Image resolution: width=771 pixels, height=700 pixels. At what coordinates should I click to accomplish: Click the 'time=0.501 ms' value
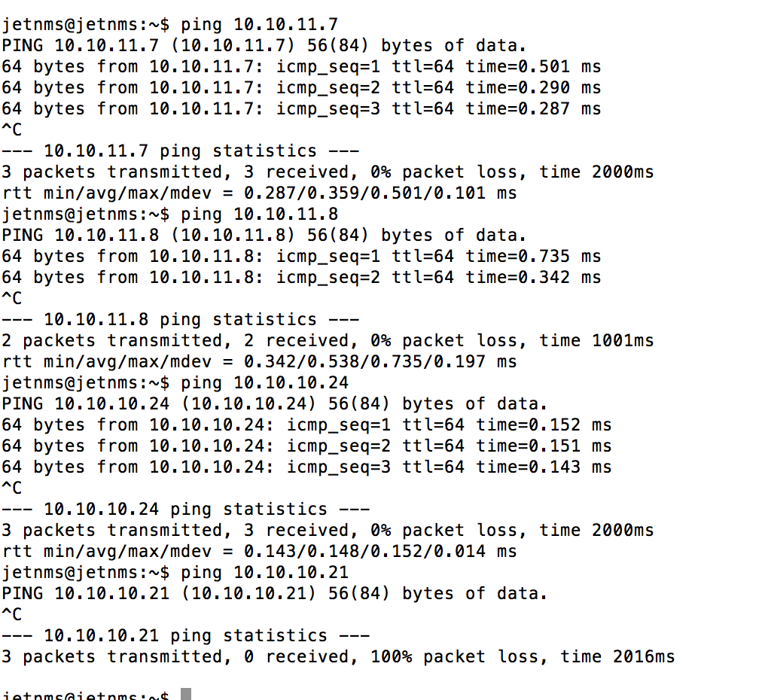pos(533,66)
